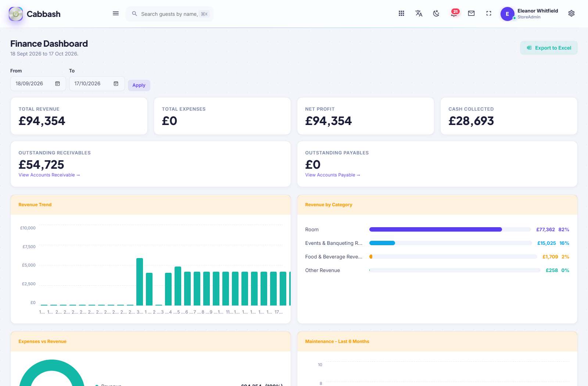Screen dimensions: 588x386
Task: Click Events amount £15,025
Action: 546,243
